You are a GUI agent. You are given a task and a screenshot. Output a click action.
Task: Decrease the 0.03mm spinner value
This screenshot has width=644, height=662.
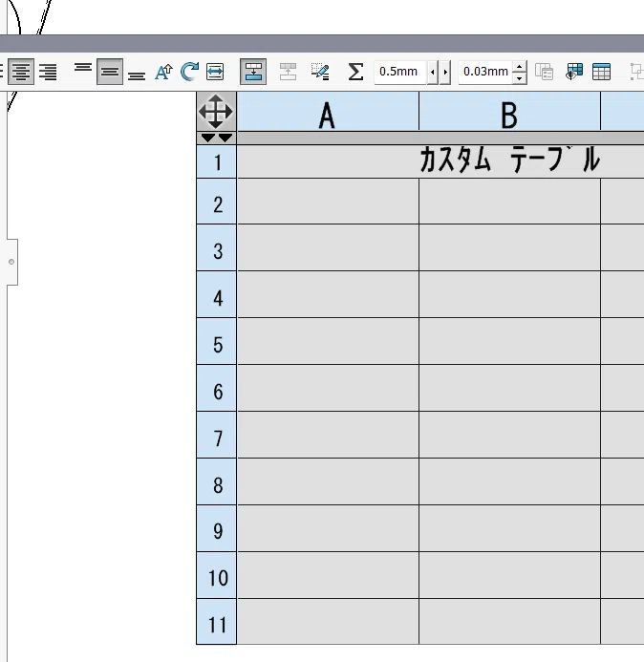click(520, 78)
